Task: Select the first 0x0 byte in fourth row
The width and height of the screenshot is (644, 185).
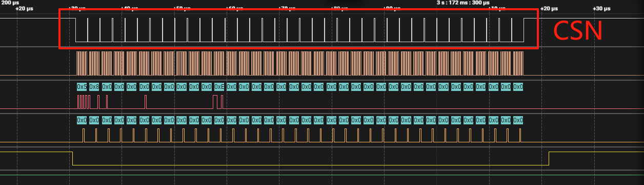Action: coord(82,120)
